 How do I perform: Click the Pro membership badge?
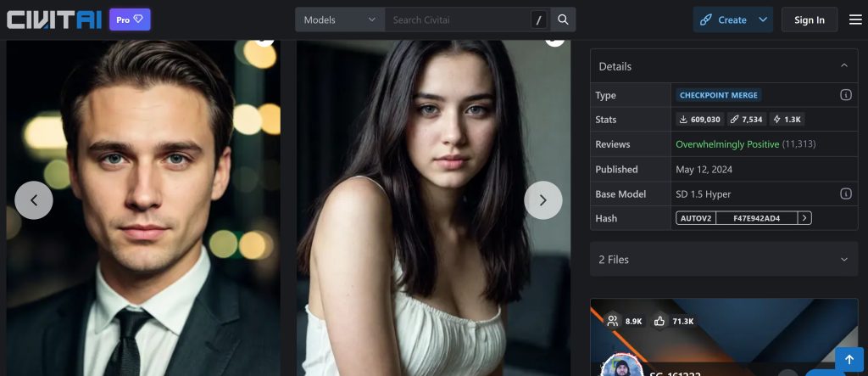click(x=130, y=20)
